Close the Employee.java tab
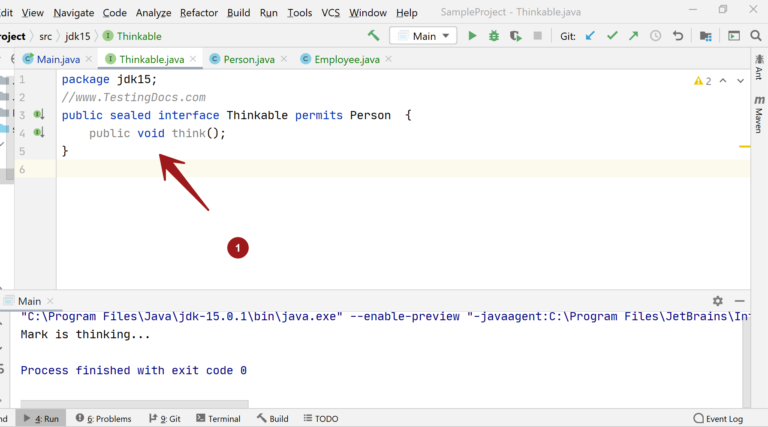 [x=388, y=59]
